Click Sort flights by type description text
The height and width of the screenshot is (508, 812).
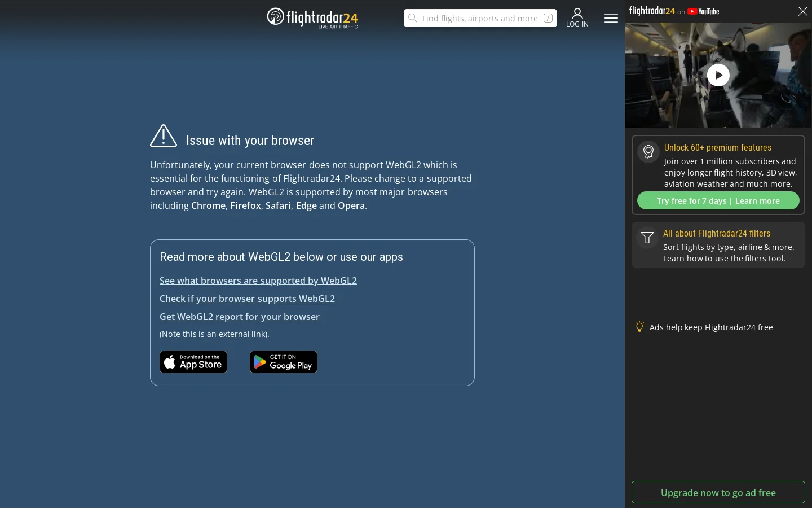729,253
